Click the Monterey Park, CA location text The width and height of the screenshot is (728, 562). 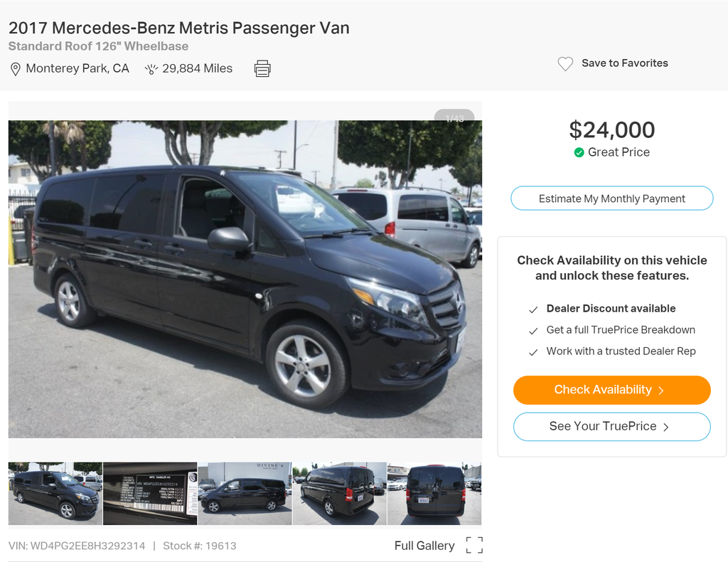77,68
